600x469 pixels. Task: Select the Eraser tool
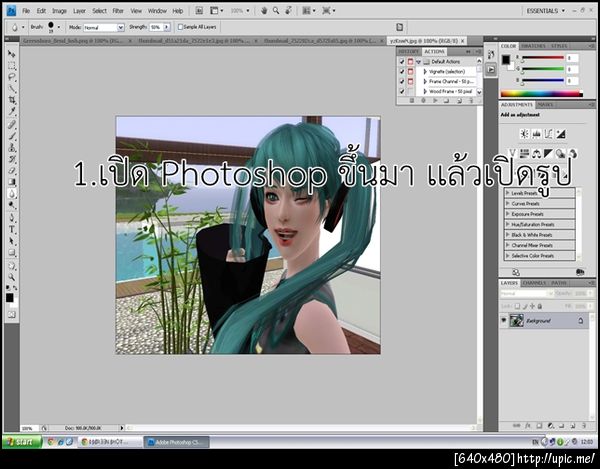pos(11,171)
